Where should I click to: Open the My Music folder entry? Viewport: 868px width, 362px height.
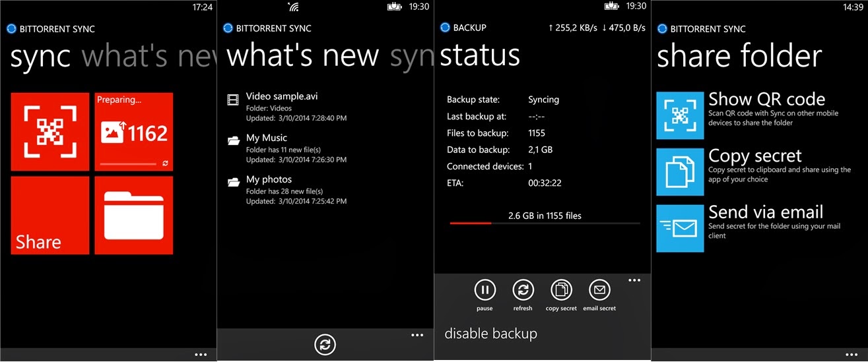click(286, 148)
